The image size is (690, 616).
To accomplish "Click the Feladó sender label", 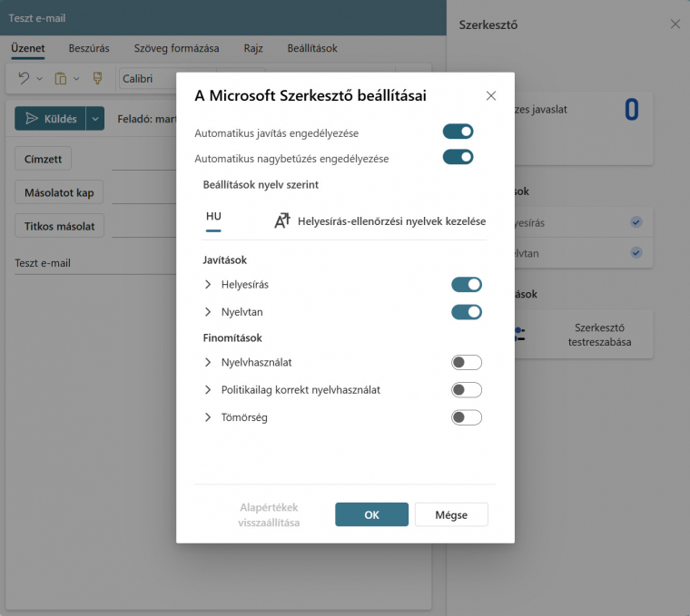I will [x=146, y=119].
